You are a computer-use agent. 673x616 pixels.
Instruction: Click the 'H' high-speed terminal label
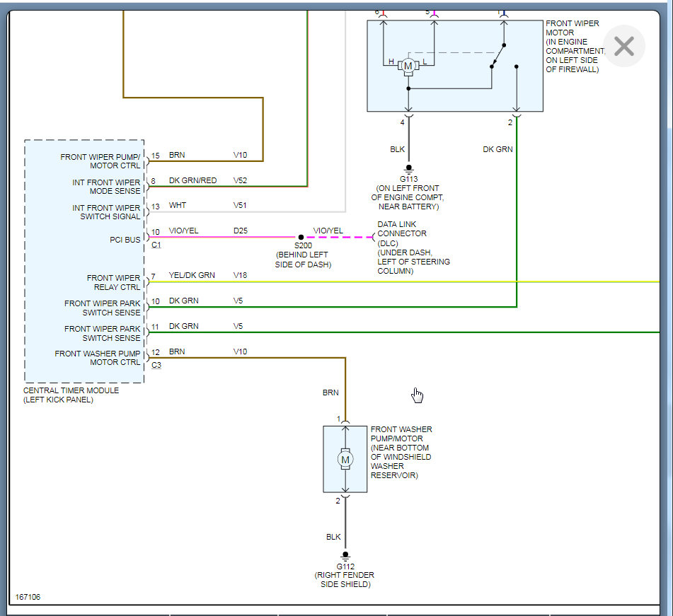click(391, 62)
